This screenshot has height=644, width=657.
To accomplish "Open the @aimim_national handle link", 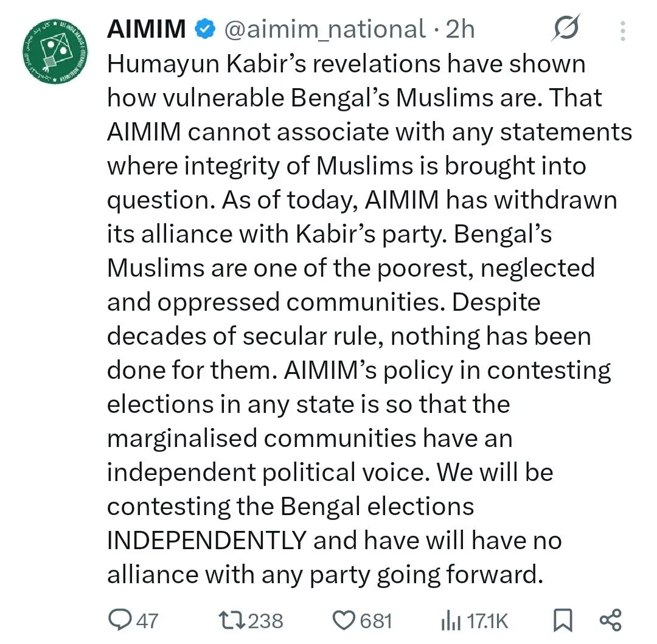I will [324, 29].
